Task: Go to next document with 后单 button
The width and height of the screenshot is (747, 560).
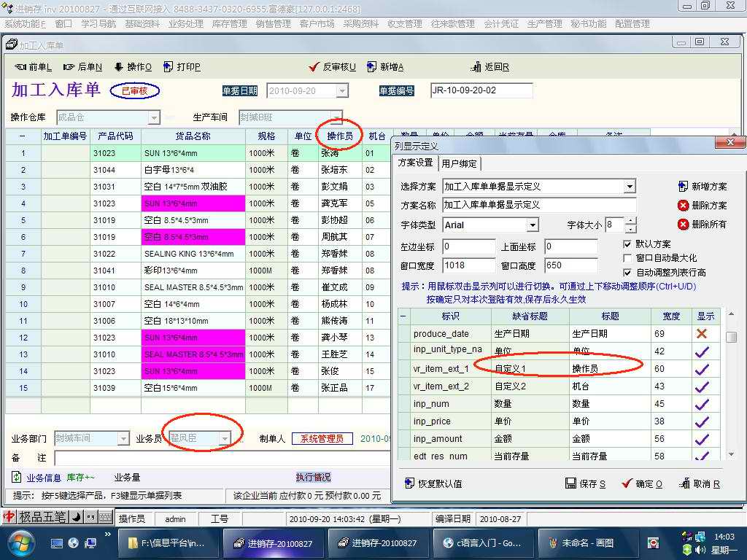Action: pos(82,67)
